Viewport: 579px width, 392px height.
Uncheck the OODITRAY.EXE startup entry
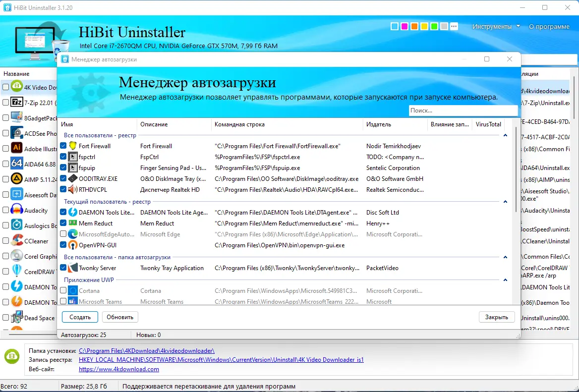point(63,178)
